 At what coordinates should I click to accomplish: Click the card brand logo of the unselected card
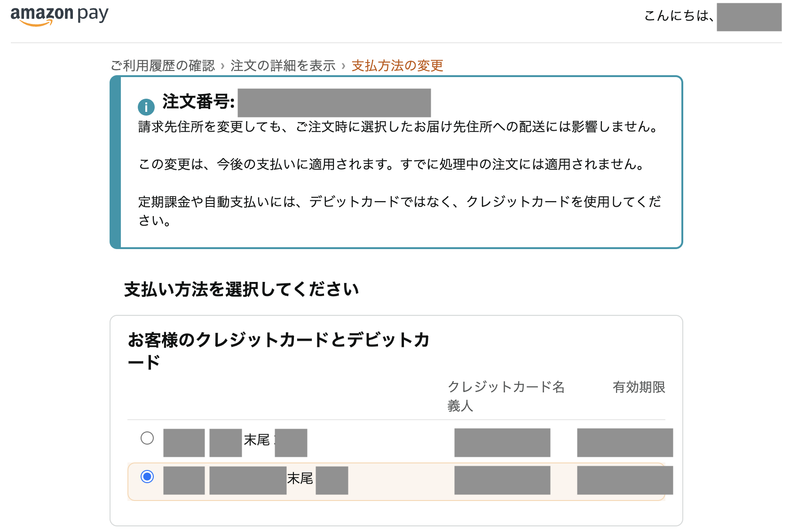point(184,442)
